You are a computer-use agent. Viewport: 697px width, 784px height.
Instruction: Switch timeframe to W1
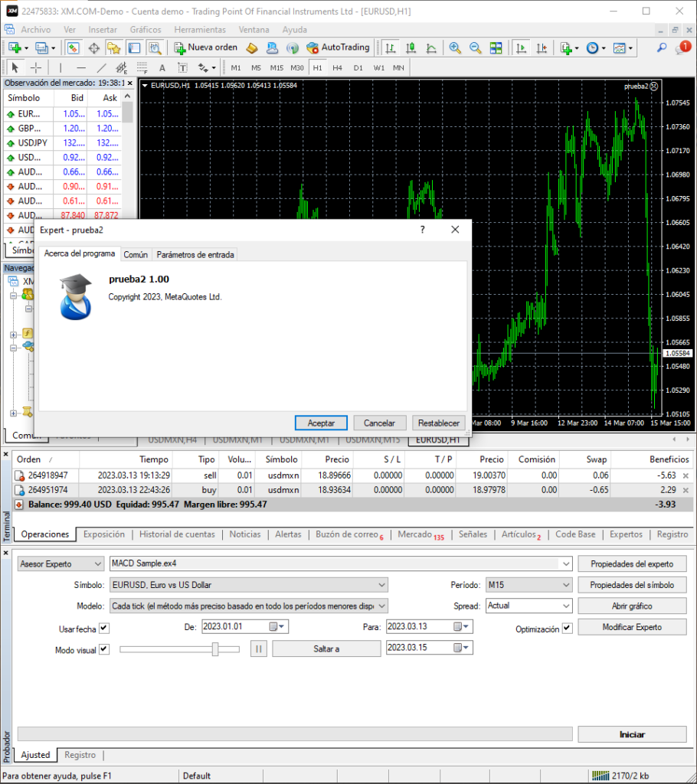pyautogui.click(x=379, y=67)
